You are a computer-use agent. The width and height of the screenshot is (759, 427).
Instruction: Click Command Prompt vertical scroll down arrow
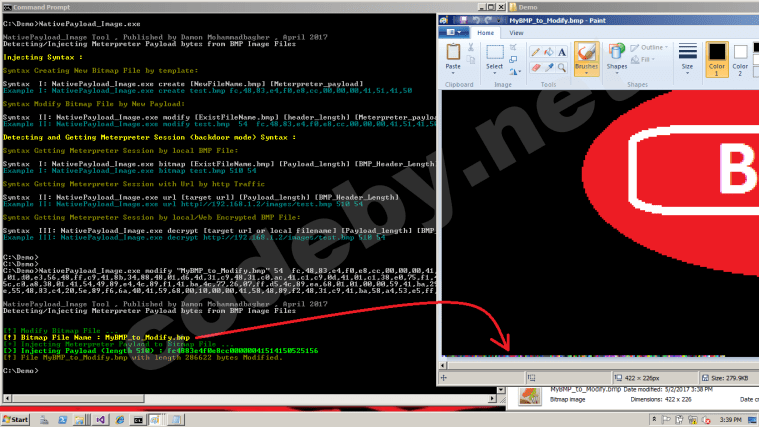[501, 390]
